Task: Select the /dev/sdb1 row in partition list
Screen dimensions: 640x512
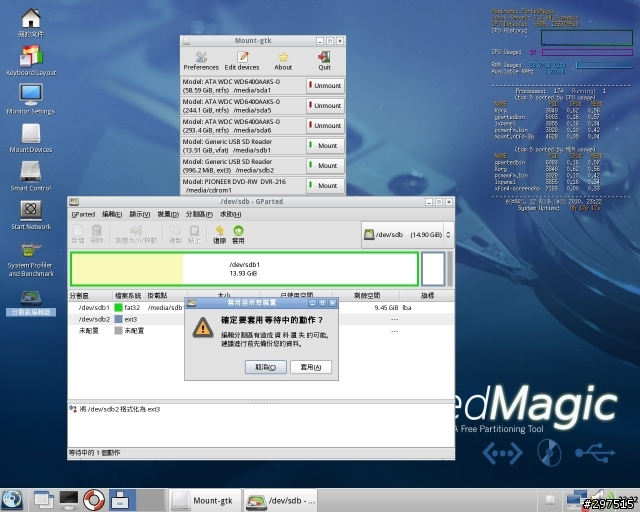Action: pos(261,307)
